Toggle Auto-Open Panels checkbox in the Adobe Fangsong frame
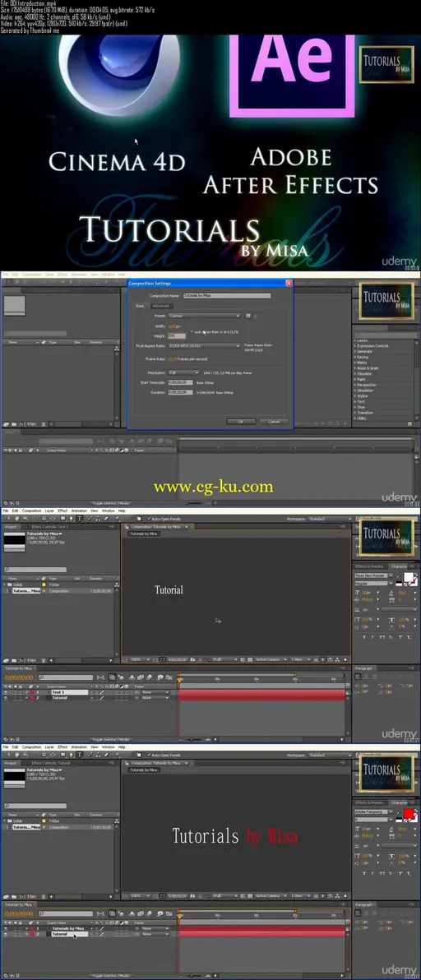This screenshot has height=980, width=421. tap(150, 755)
